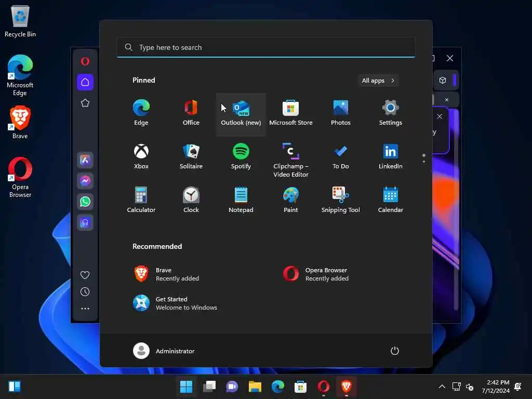This screenshot has width=532, height=399.
Task: Open the clock showing 2:42 PM
Action: pos(496,387)
